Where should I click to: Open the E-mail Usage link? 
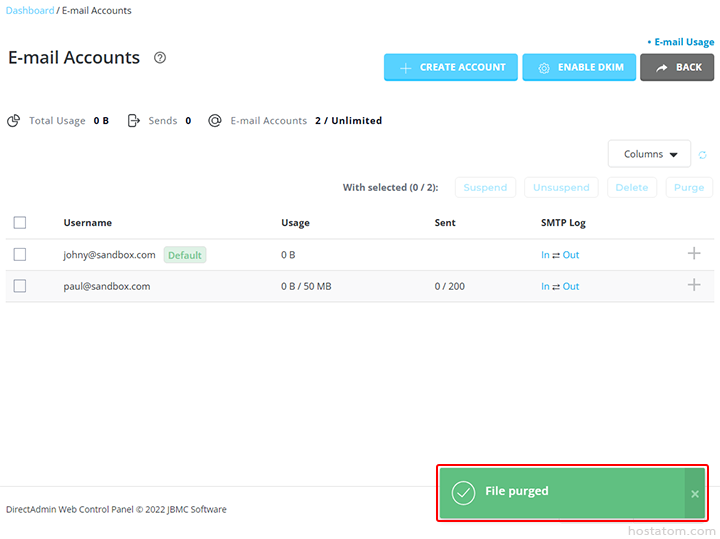[683, 42]
